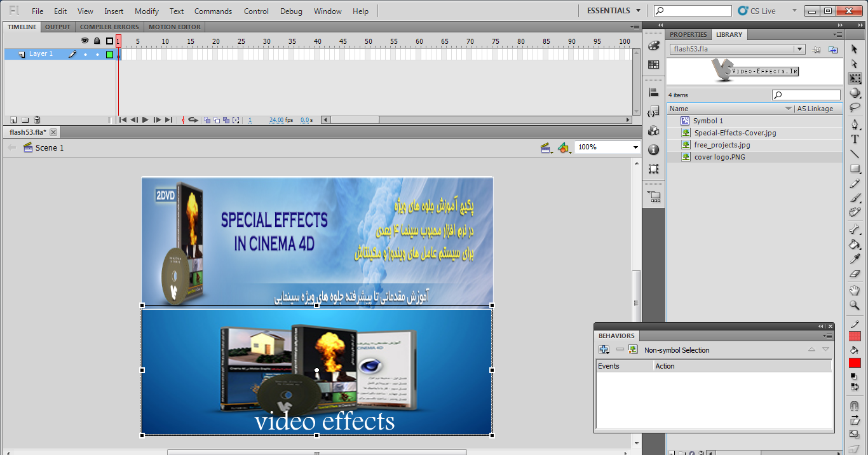Image resolution: width=868 pixels, height=455 pixels.
Task: Toggle Snap to Objects magnet
Action: pos(855,405)
